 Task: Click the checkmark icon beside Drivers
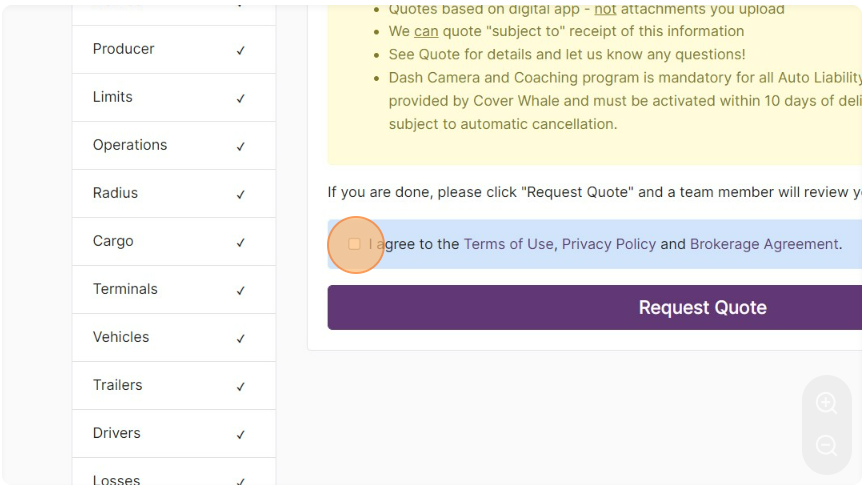[x=241, y=435]
